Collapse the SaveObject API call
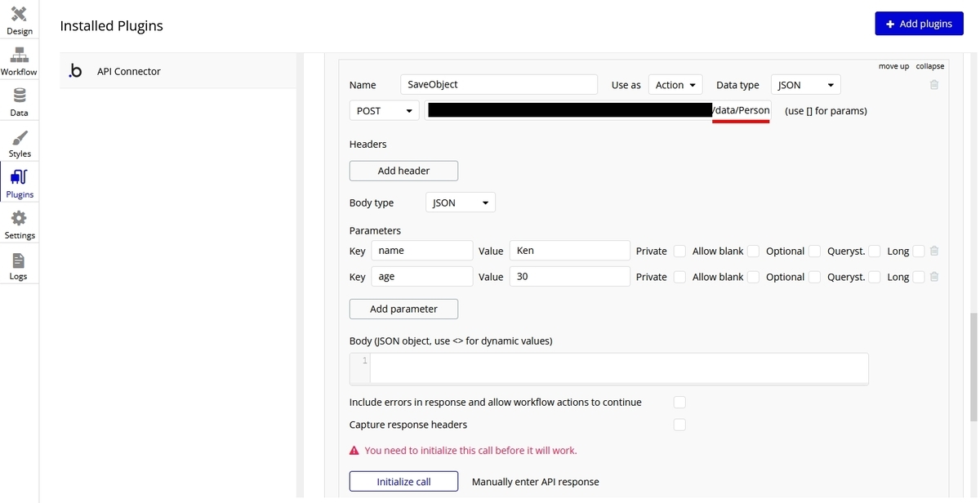Screen dimensions: 980x503 929,66
